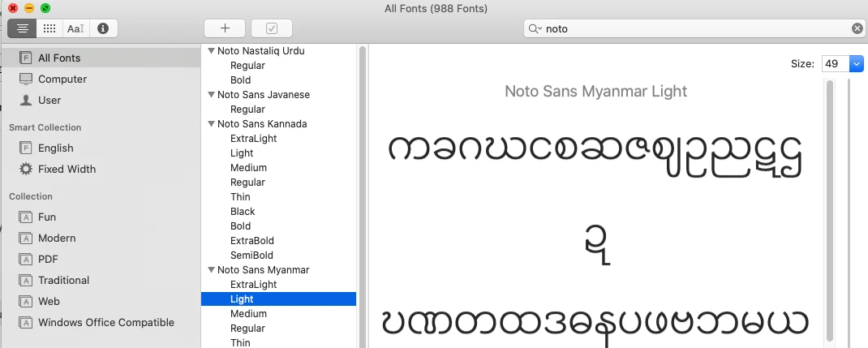This screenshot has width=868, height=348.
Task: Click the enable/disable font checkmark button
Action: tap(272, 28)
